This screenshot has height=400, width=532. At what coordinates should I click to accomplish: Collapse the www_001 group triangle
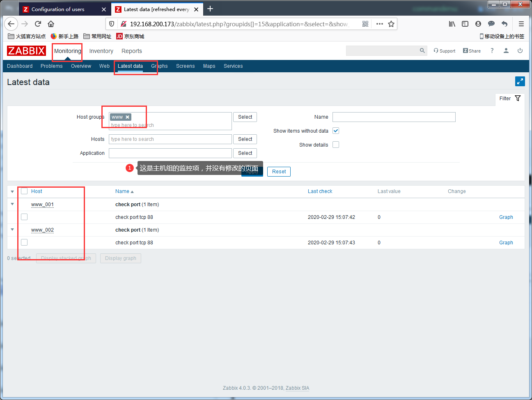(x=12, y=204)
